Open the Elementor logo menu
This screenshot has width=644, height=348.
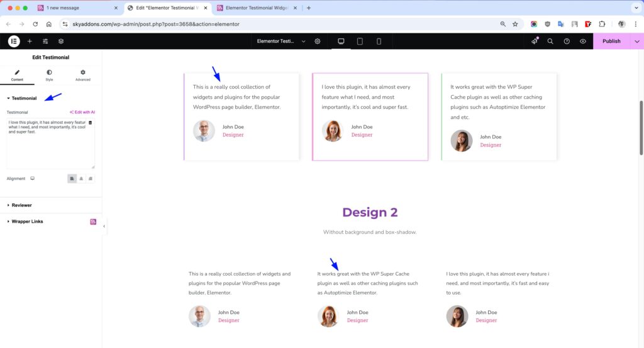pos(14,41)
